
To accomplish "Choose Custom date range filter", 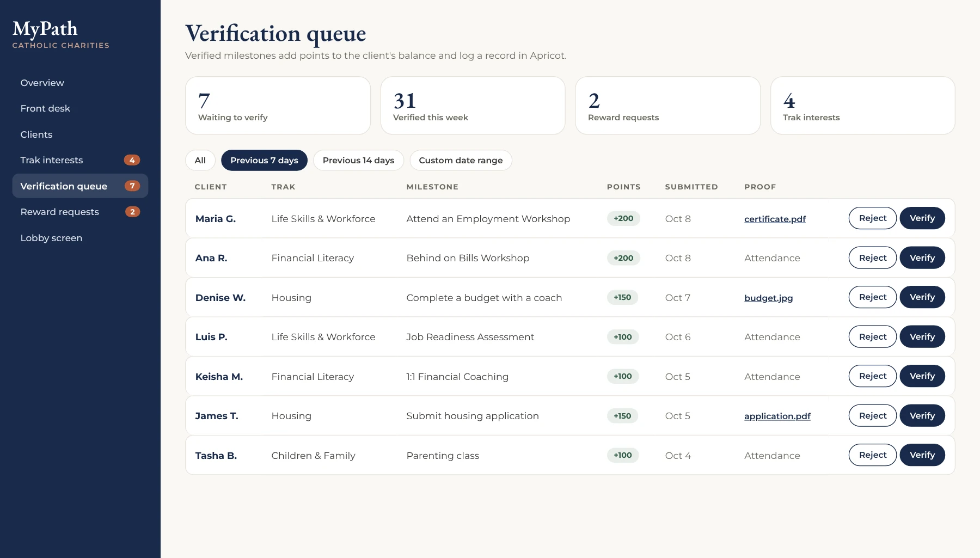I will pos(461,160).
